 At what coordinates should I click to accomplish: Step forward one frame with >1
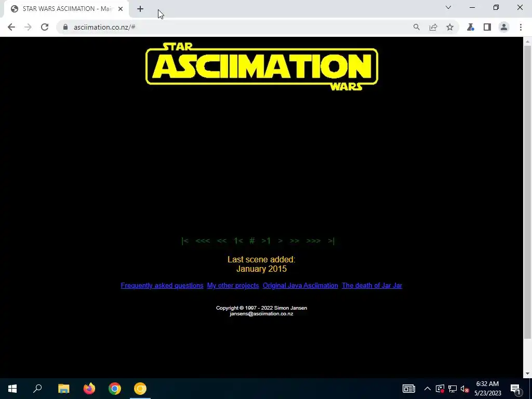pyautogui.click(x=266, y=241)
